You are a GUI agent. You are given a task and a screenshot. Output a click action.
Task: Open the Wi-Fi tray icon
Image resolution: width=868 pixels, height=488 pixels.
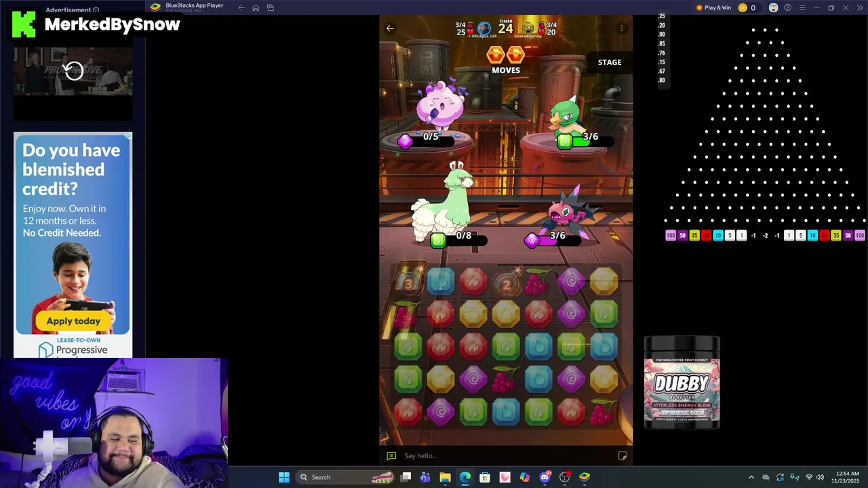click(808, 477)
